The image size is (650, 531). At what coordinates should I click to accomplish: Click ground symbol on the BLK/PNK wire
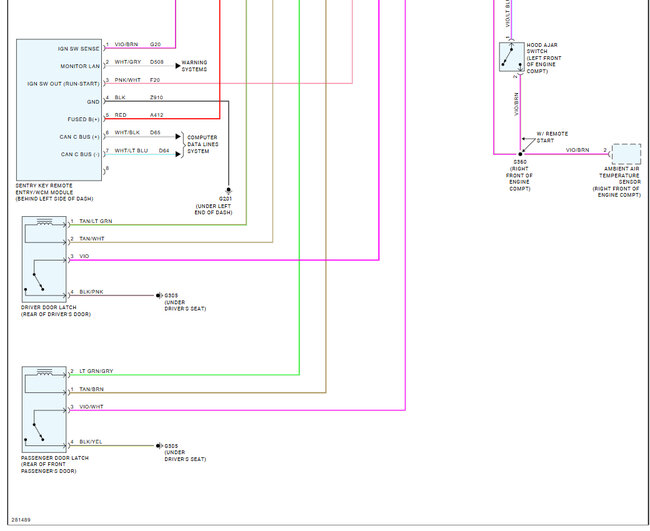coord(159,296)
